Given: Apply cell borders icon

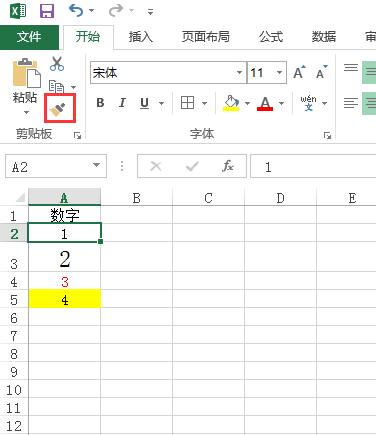Looking at the screenshot, I should tap(187, 103).
